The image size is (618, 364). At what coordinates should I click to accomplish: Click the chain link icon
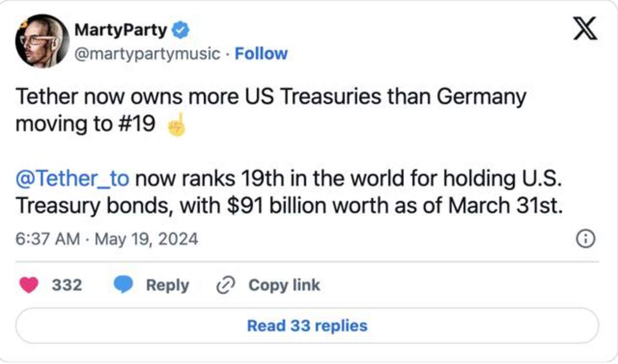[x=226, y=285]
